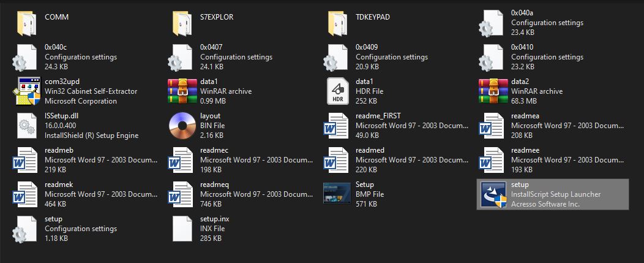Click the 0x0409 configuration settings file
644x263 pixels.
click(x=337, y=57)
